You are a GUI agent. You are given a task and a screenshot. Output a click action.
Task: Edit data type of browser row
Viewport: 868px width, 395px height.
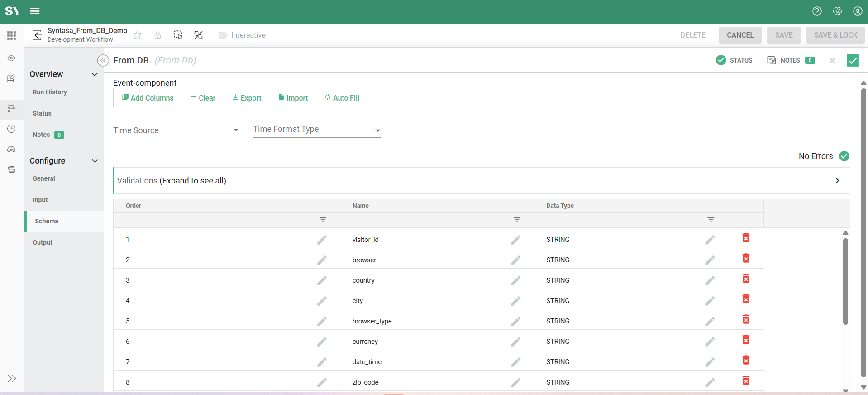[x=710, y=260]
